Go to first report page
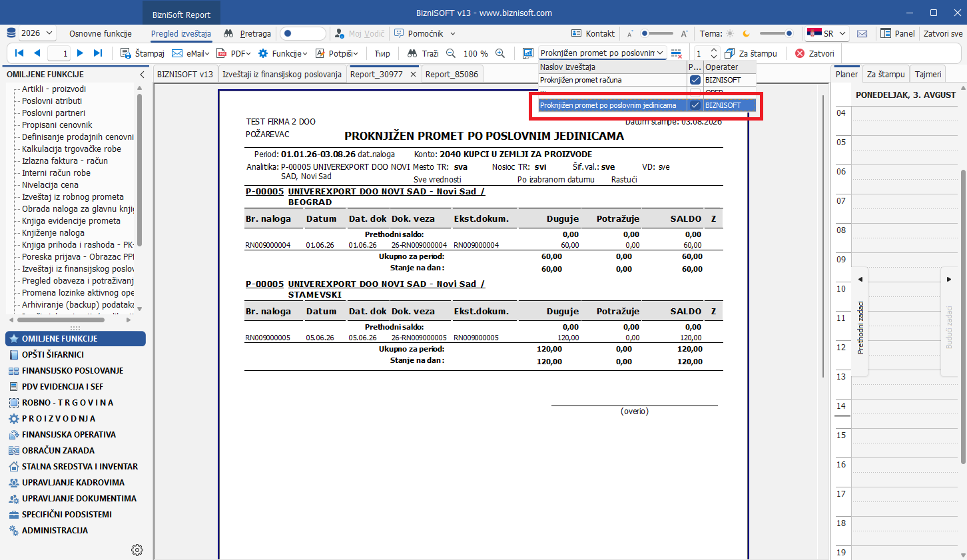 (x=19, y=53)
